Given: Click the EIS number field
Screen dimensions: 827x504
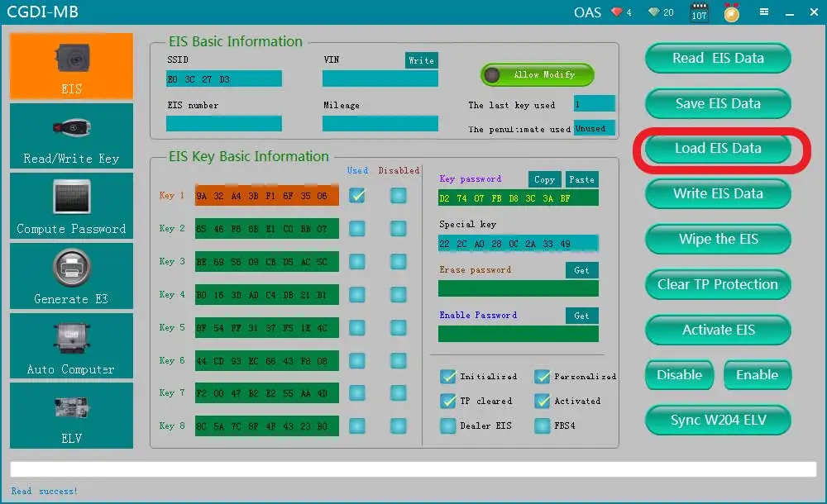Looking at the screenshot, I should 223,123.
